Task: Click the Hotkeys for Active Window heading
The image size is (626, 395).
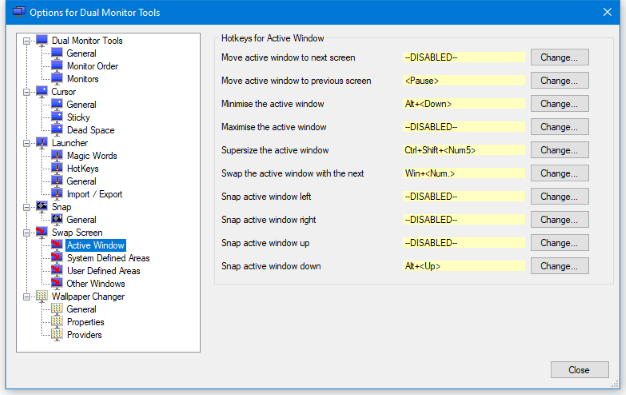Action: [273, 38]
